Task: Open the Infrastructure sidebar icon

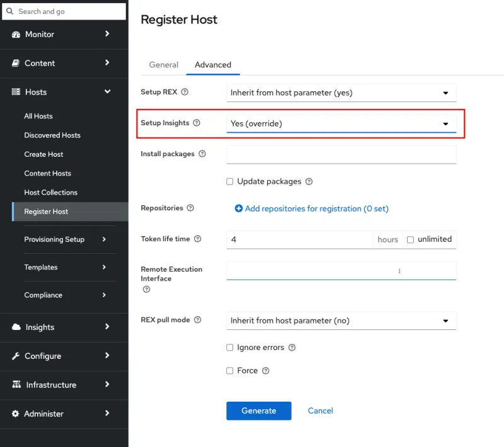Action: (16, 385)
